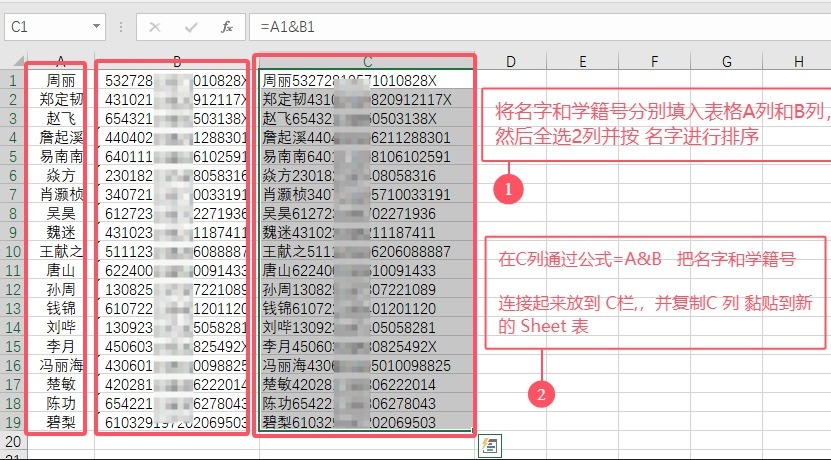Click column C cell beginning 孙周1308
This screenshot has width=831, height=460.
tap(367, 290)
